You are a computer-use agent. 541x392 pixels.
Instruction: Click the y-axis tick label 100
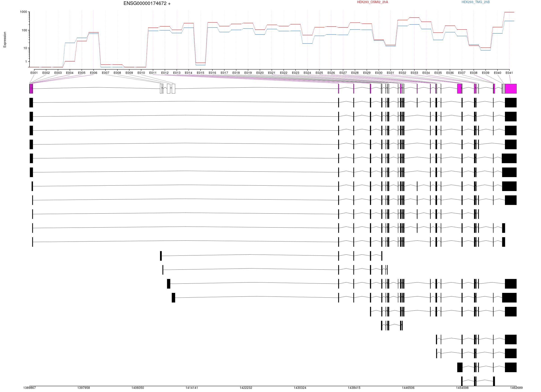coord(24,30)
